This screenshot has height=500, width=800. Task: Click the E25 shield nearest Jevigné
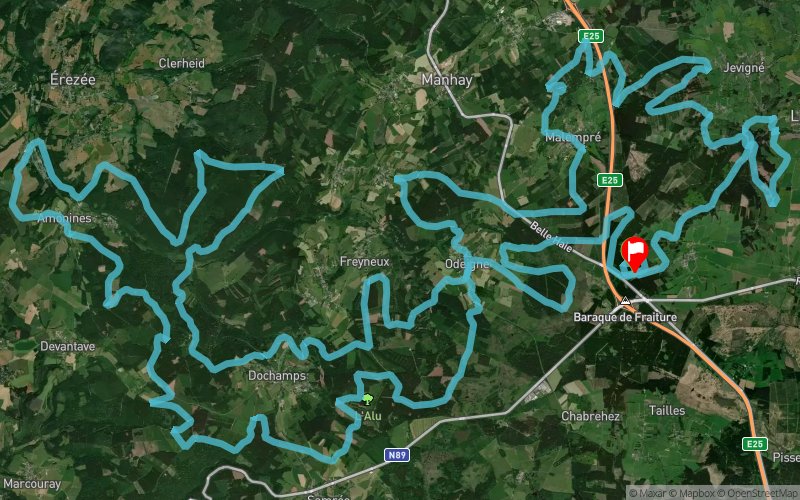coord(591,36)
